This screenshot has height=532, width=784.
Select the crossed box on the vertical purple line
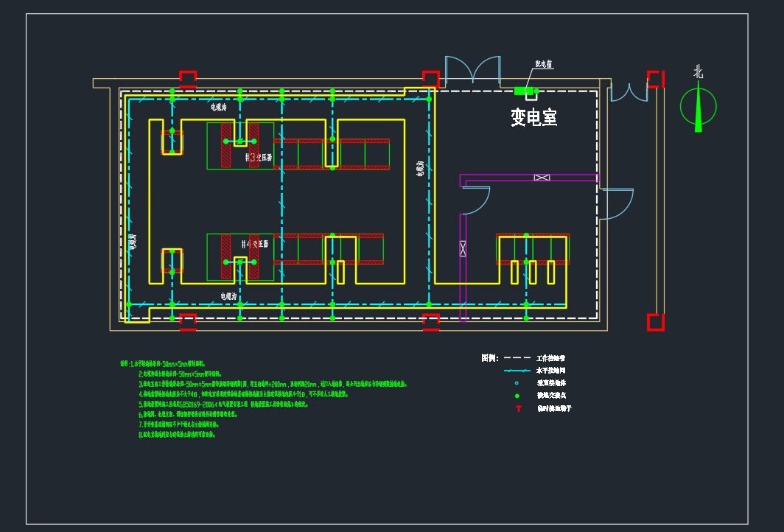[x=463, y=248]
